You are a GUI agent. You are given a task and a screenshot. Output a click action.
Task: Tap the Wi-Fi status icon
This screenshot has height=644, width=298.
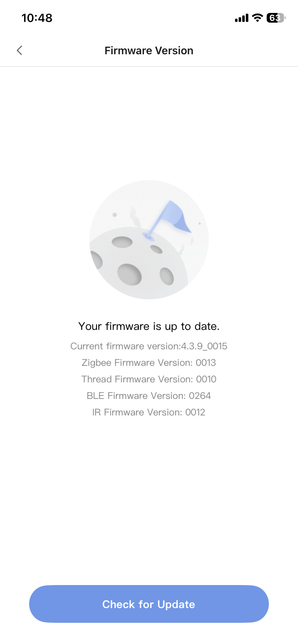tap(257, 18)
